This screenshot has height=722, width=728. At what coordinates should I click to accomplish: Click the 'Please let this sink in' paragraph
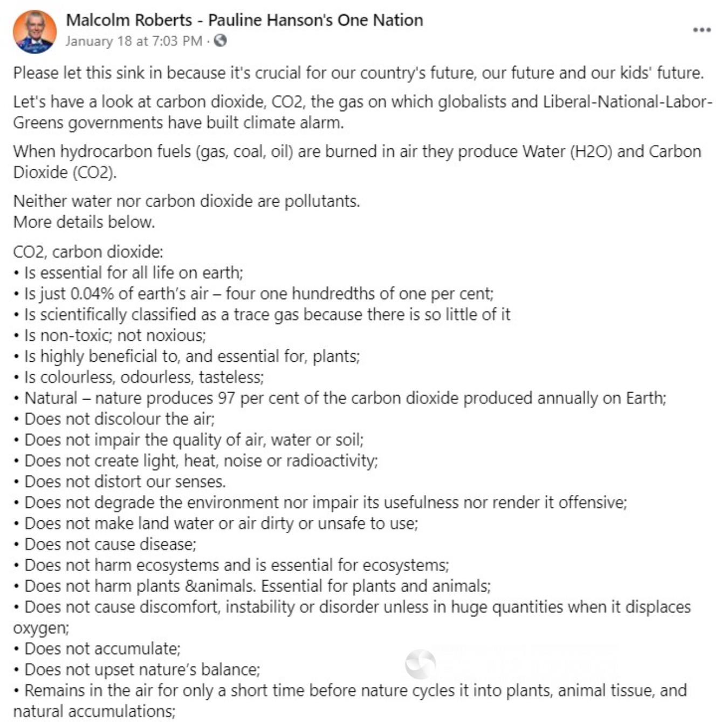point(359,73)
